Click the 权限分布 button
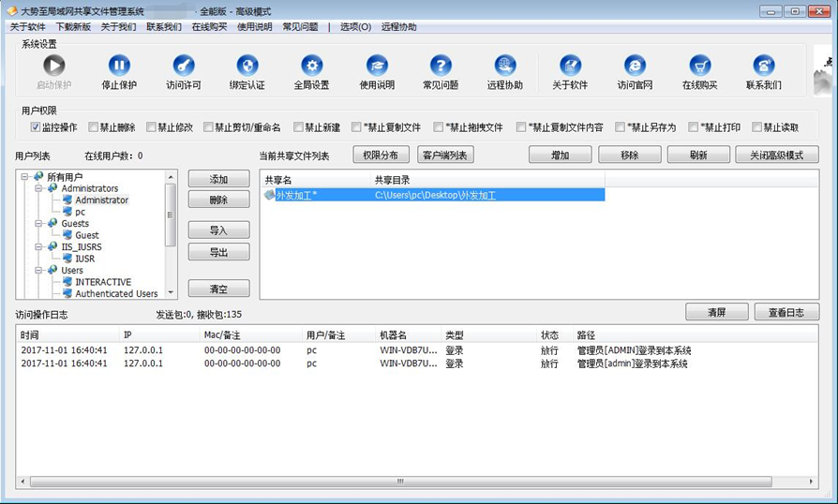Viewport: 838px width, 504px height. 382,155
